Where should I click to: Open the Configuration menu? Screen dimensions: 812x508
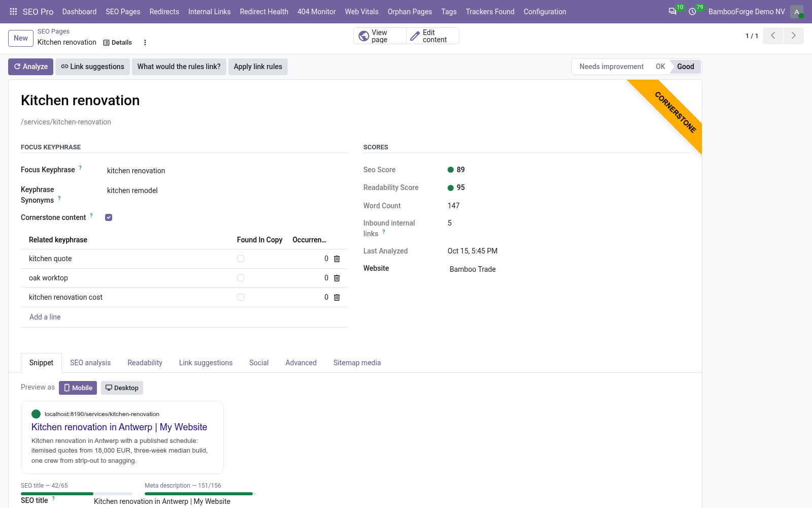coord(545,11)
